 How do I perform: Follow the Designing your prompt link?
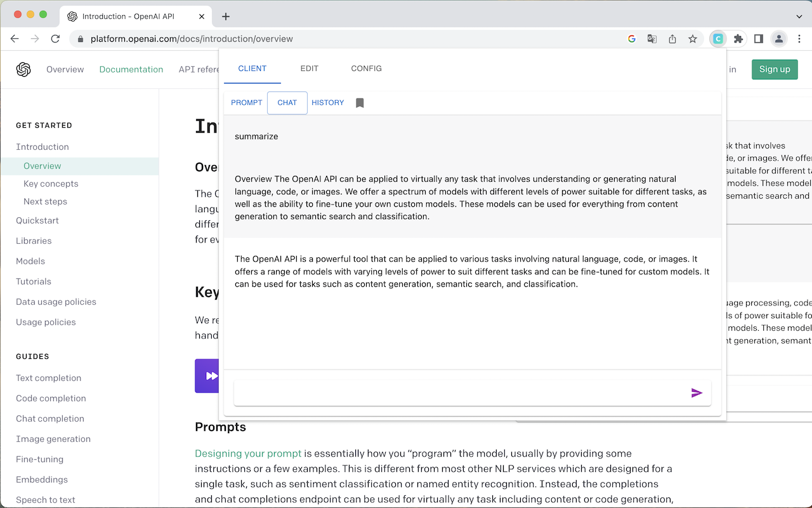pyautogui.click(x=248, y=453)
